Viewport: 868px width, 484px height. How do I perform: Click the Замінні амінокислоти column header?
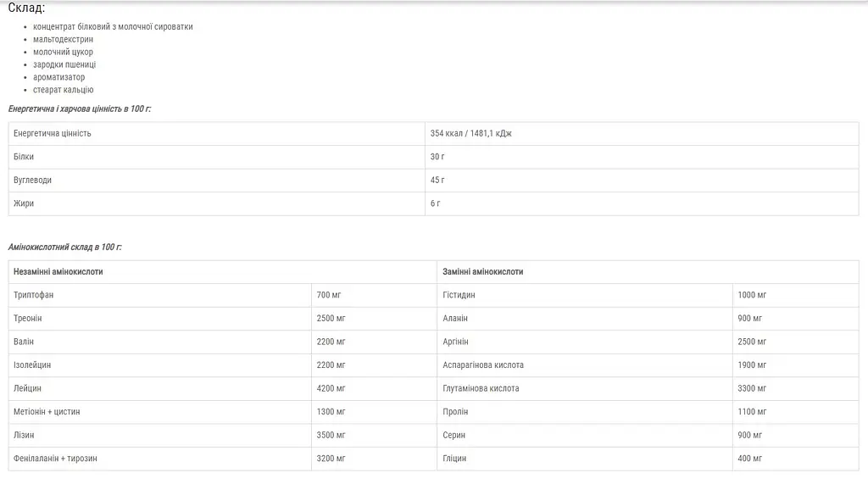(x=482, y=272)
